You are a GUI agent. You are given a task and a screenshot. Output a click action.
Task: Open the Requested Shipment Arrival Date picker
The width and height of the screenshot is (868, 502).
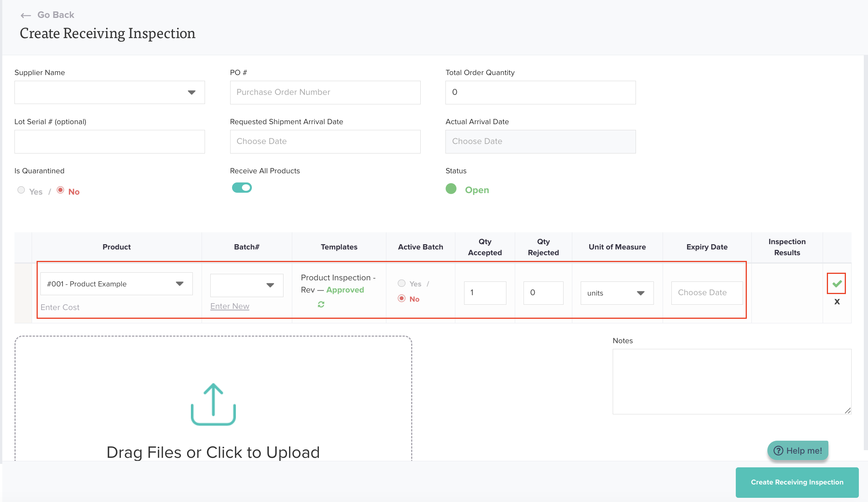pos(325,141)
